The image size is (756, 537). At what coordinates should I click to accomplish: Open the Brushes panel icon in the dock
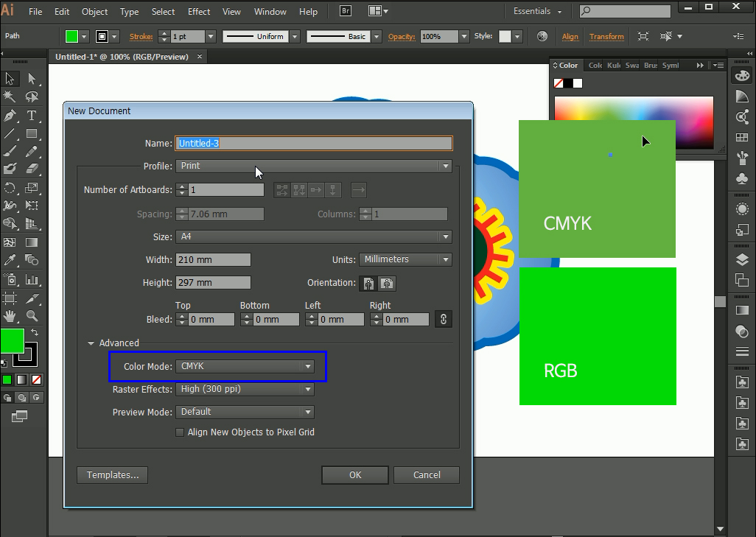742,157
